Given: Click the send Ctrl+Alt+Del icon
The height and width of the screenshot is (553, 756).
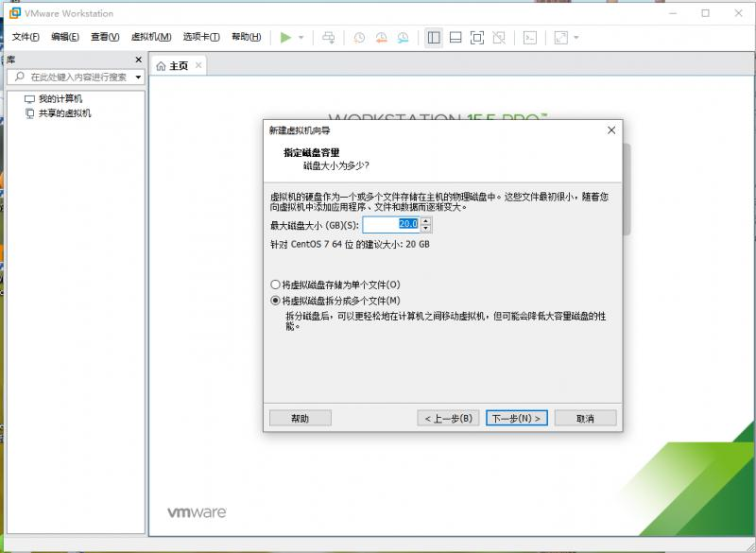Looking at the screenshot, I should click(328, 38).
